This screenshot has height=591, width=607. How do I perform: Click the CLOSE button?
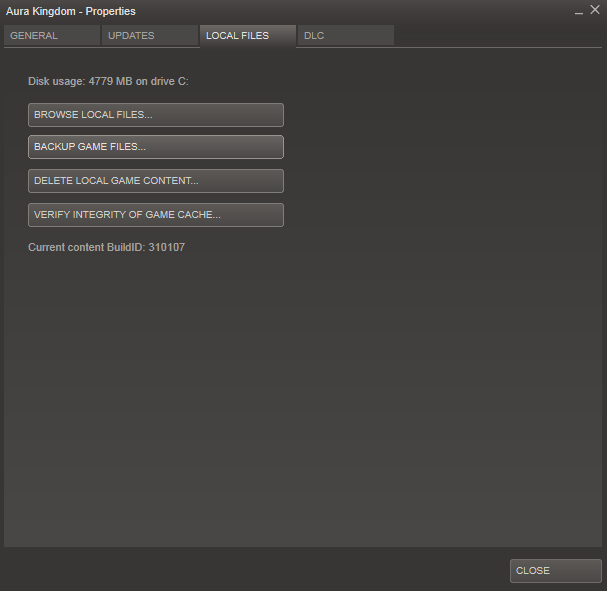pos(556,571)
